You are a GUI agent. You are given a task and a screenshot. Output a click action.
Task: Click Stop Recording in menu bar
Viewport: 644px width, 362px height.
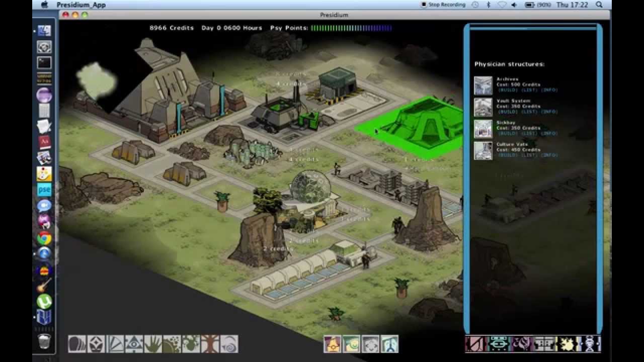coord(443,5)
